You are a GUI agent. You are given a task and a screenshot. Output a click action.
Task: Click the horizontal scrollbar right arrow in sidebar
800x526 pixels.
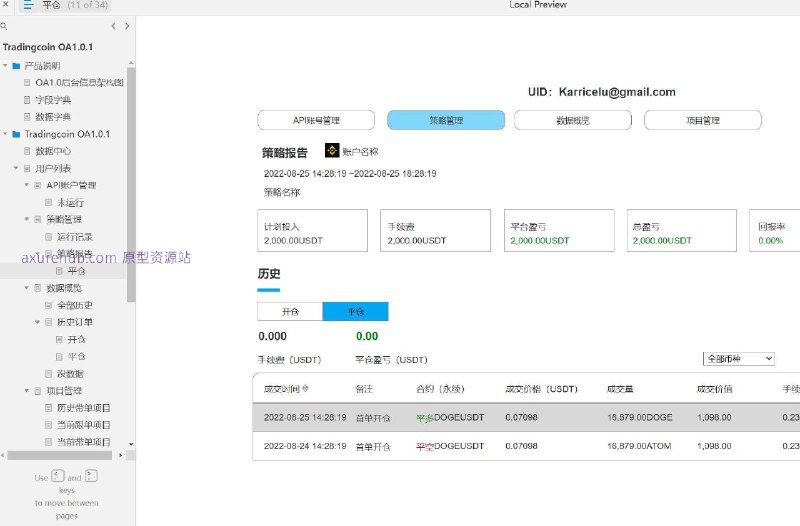click(120, 455)
